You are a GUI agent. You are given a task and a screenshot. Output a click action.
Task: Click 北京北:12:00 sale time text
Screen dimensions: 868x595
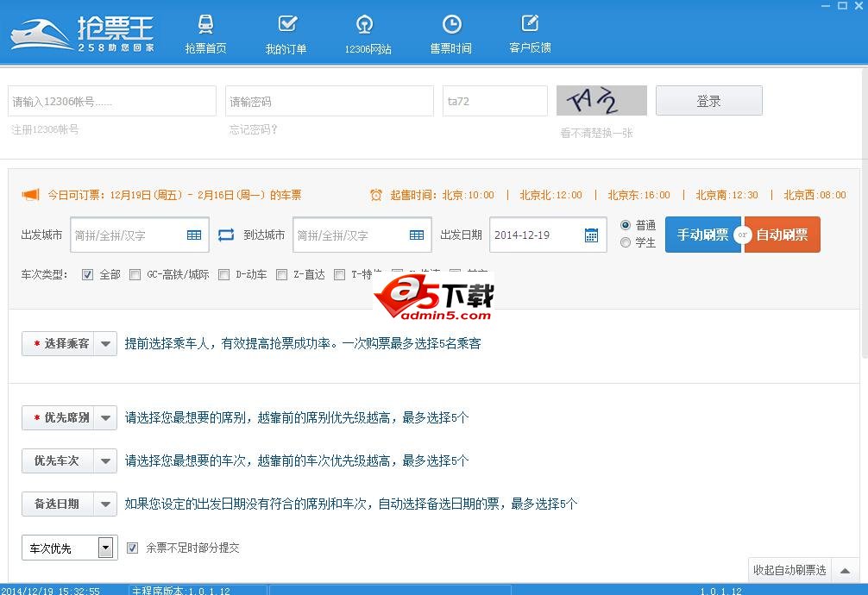550,195
